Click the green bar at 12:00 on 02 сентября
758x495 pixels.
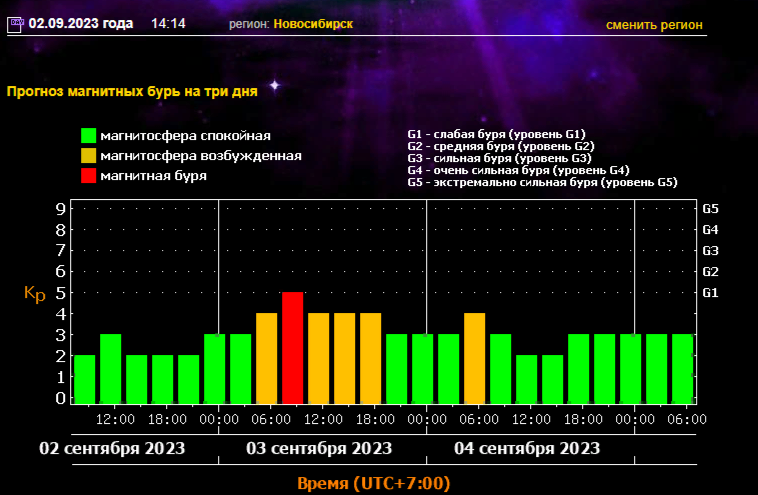pos(111,368)
